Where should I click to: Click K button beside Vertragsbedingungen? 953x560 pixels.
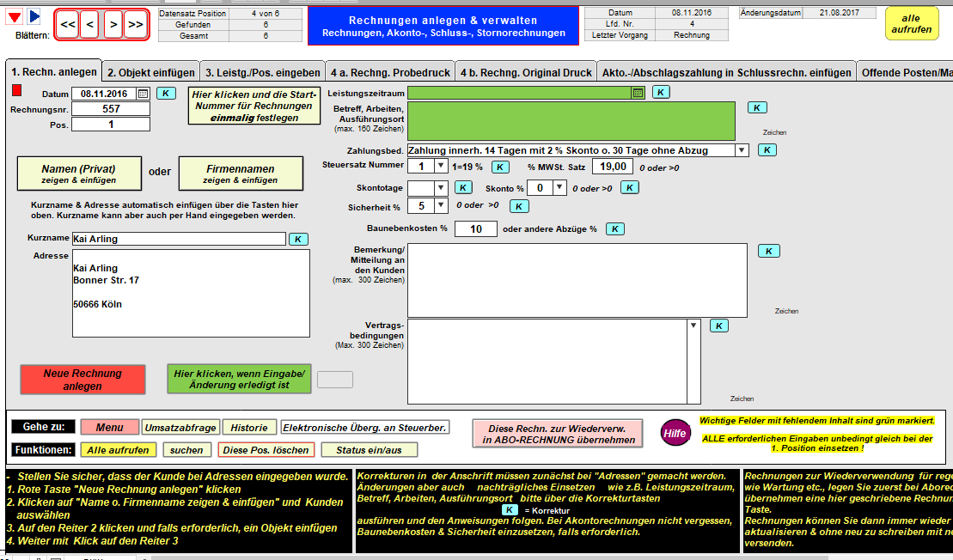pyautogui.click(x=719, y=326)
